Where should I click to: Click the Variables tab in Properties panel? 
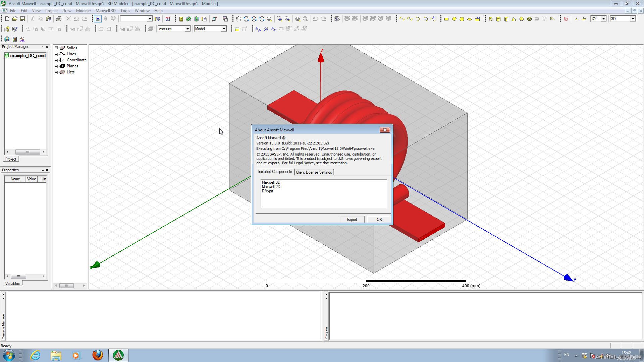coord(13,284)
